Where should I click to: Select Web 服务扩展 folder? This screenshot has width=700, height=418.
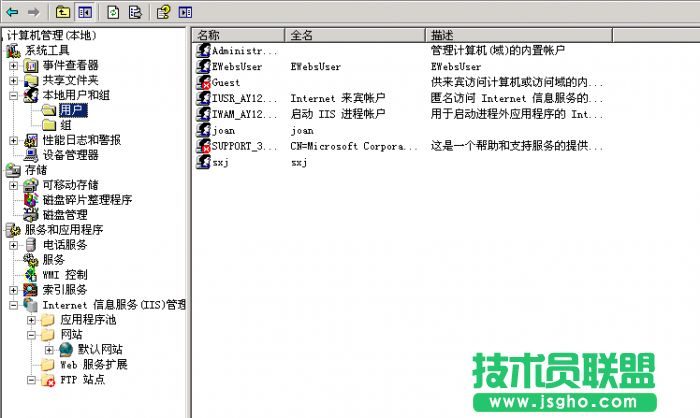click(94, 364)
